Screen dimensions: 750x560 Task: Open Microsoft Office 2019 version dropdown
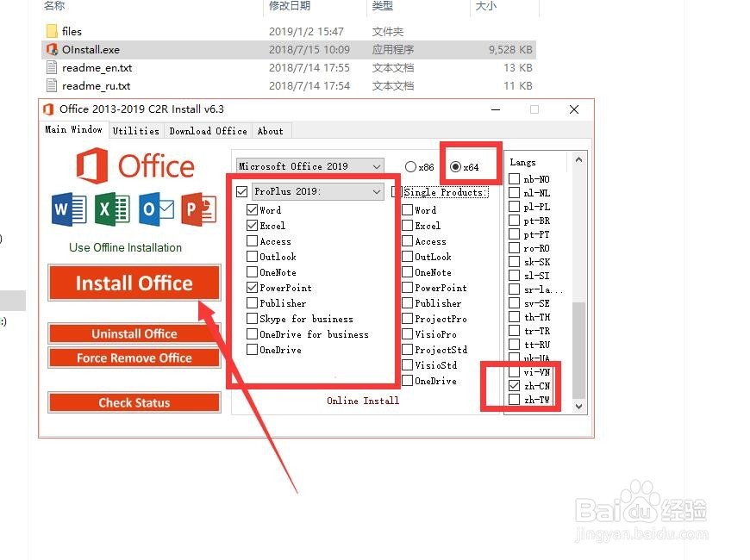pyautogui.click(x=310, y=166)
